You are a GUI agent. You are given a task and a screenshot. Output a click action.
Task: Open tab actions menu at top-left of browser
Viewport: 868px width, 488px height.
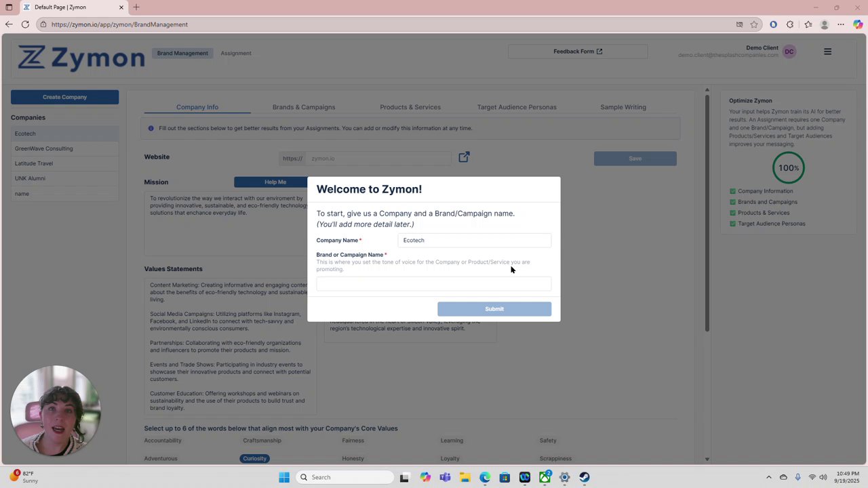(9, 7)
